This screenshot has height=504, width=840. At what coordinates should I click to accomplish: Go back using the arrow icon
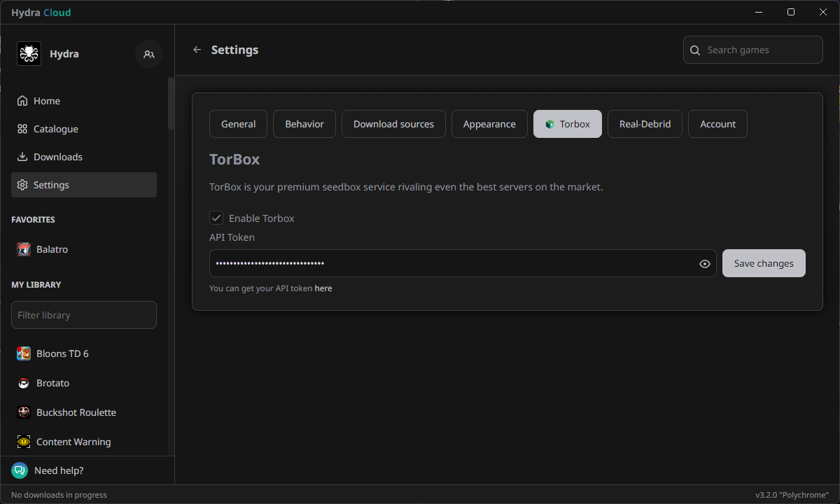(197, 50)
